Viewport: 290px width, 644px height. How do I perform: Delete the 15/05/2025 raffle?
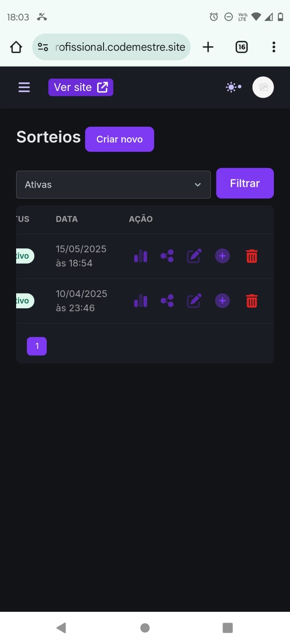pyautogui.click(x=252, y=256)
